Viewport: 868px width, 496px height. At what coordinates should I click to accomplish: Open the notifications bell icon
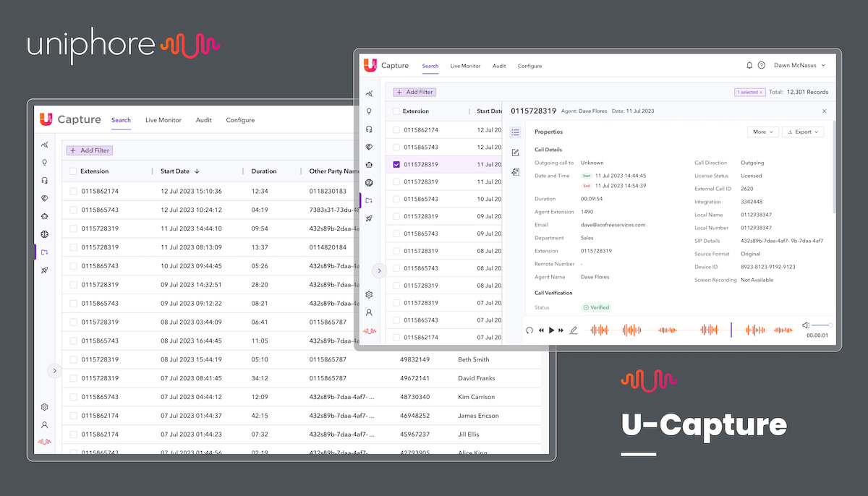click(749, 65)
